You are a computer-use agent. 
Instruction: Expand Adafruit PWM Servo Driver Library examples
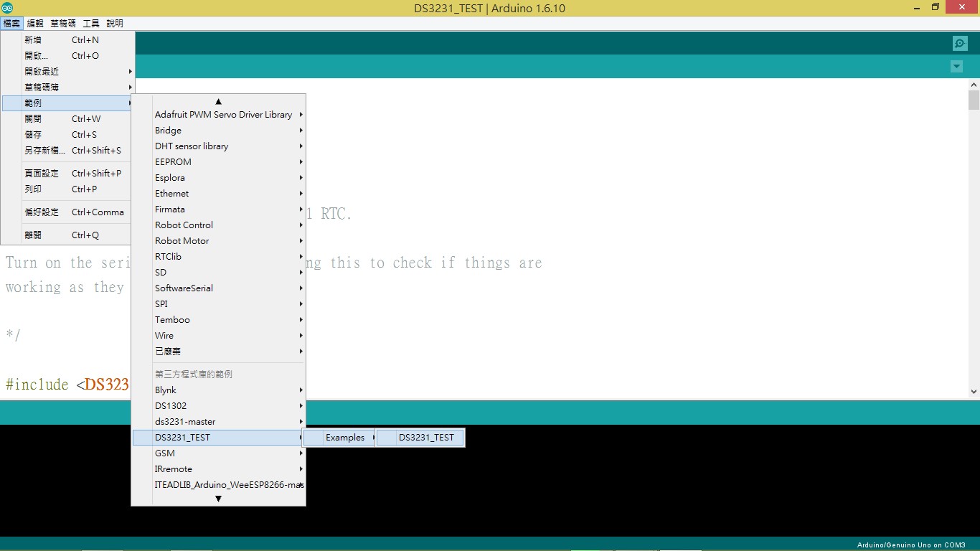pyautogui.click(x=219, y=115)
